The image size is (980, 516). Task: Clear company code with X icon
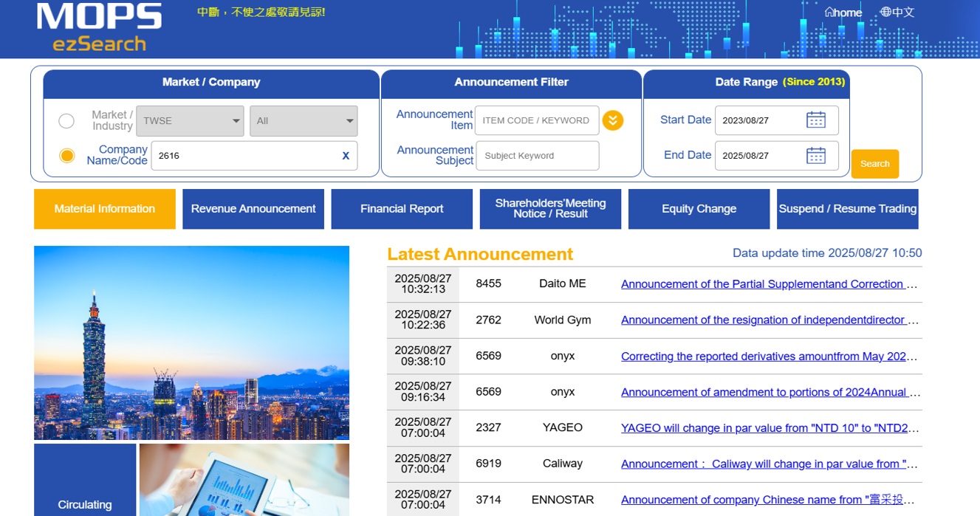click(x=345, y=156)
